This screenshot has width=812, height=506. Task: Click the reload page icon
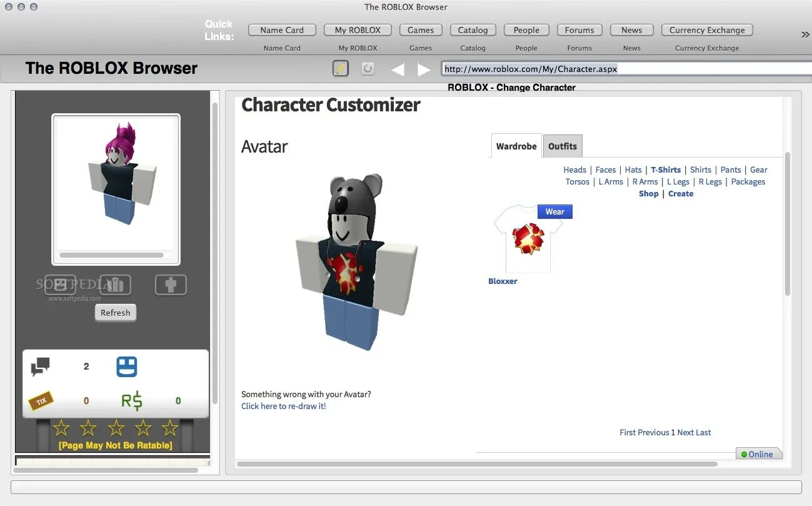(x=368, y=69)
